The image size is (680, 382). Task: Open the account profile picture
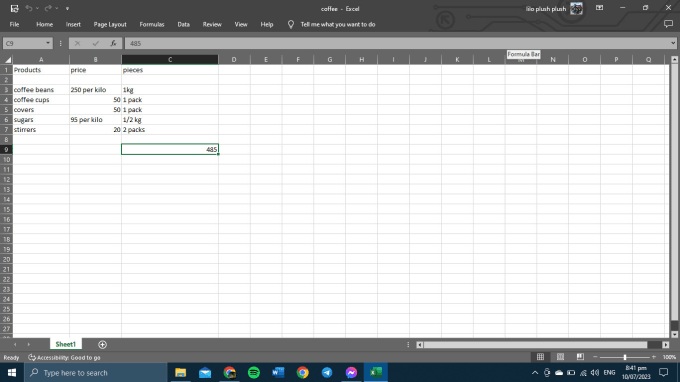pos(576,8)
